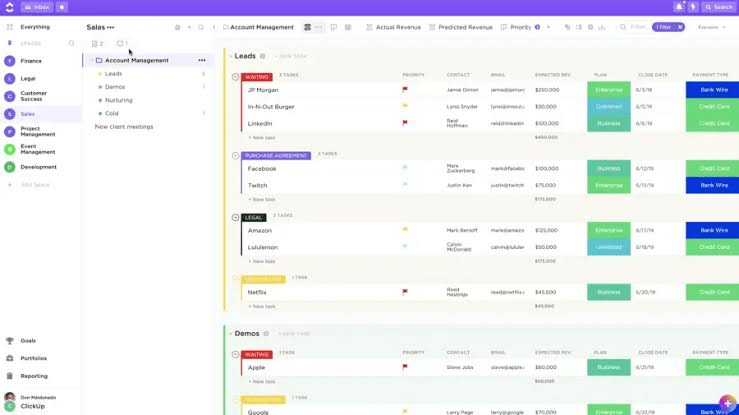Open Reporting from the sidebar

point(34,376)
